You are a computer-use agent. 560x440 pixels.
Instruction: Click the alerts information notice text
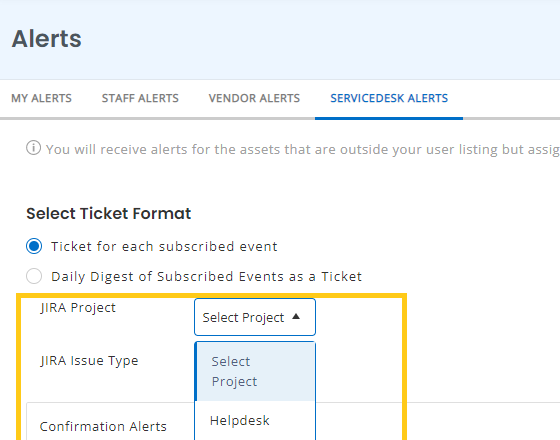click(x=303, y=149)
